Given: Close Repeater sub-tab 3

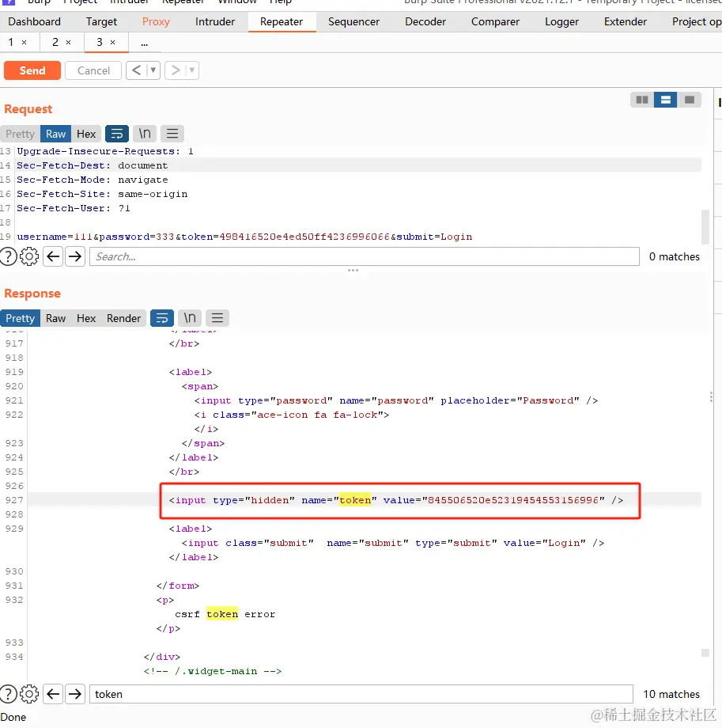Looking at the screenshot, I should coord(112,43).
